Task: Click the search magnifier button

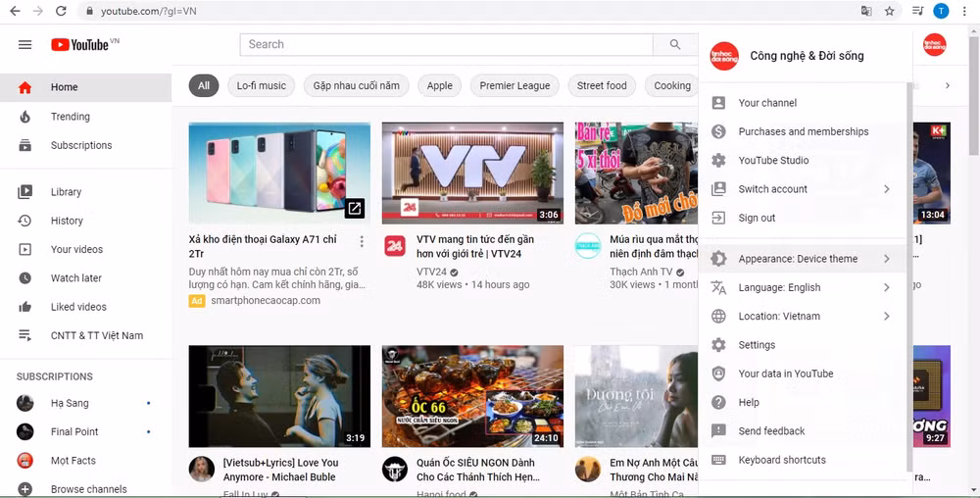Action: (675, 44)
